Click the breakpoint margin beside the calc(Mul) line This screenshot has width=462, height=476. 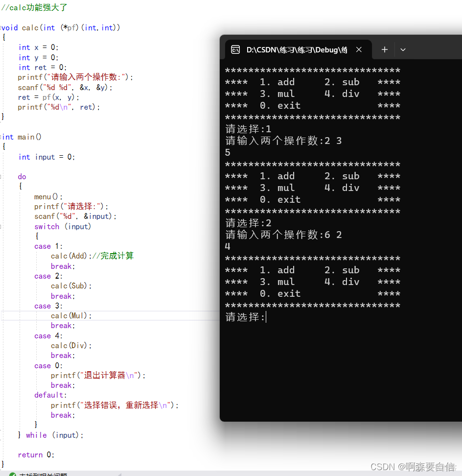pyautogui.click(x=3, y=316)
